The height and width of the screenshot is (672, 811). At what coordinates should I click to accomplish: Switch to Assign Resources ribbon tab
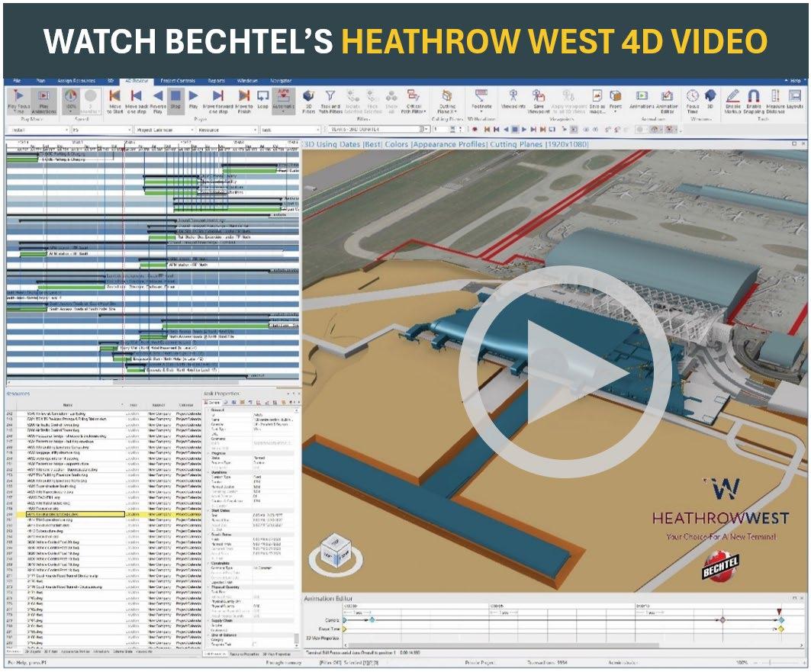tap(76, 81)
